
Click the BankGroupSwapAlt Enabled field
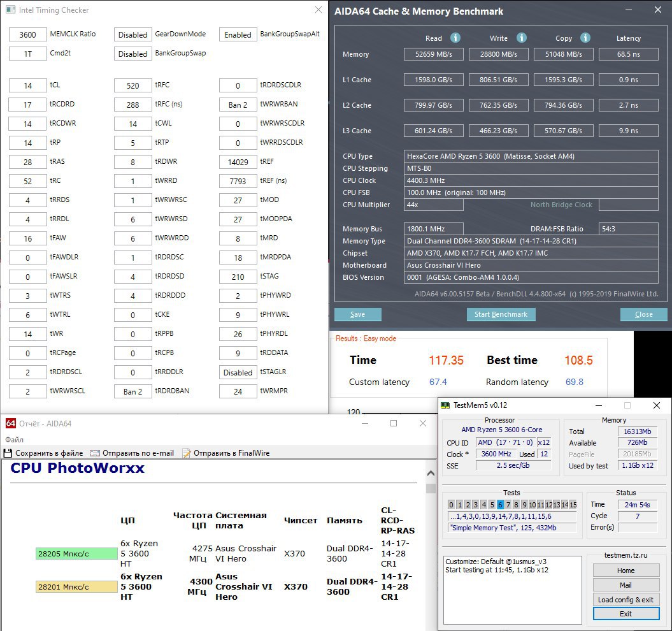[x=238, y=35]
